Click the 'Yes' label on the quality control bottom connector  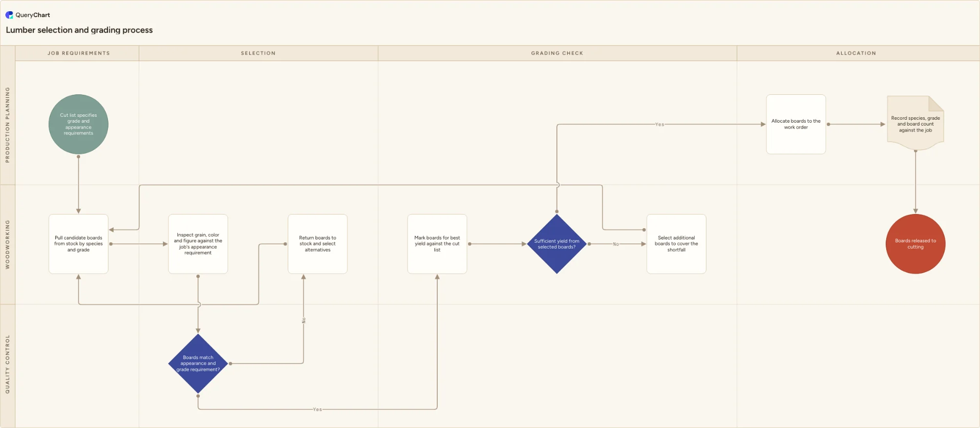click(x=318, y=409)
